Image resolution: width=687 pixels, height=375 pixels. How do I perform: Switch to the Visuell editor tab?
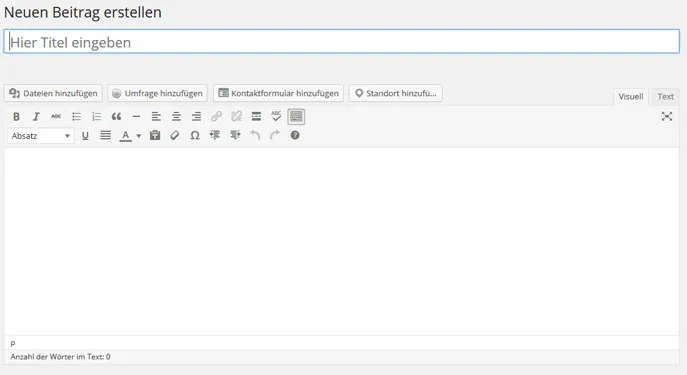630,97
